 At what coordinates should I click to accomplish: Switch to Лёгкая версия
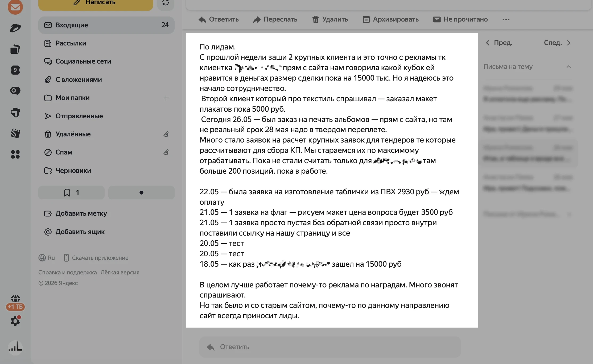pos(120,272)
